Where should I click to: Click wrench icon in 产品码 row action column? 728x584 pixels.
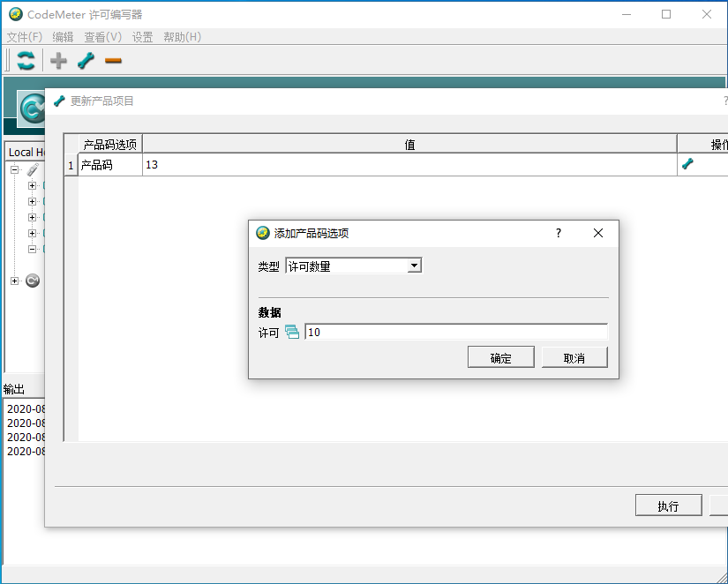687,164
